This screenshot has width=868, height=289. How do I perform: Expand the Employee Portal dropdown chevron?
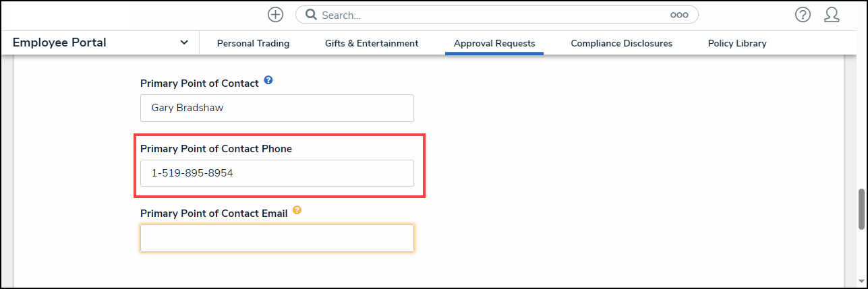(184, 43)
